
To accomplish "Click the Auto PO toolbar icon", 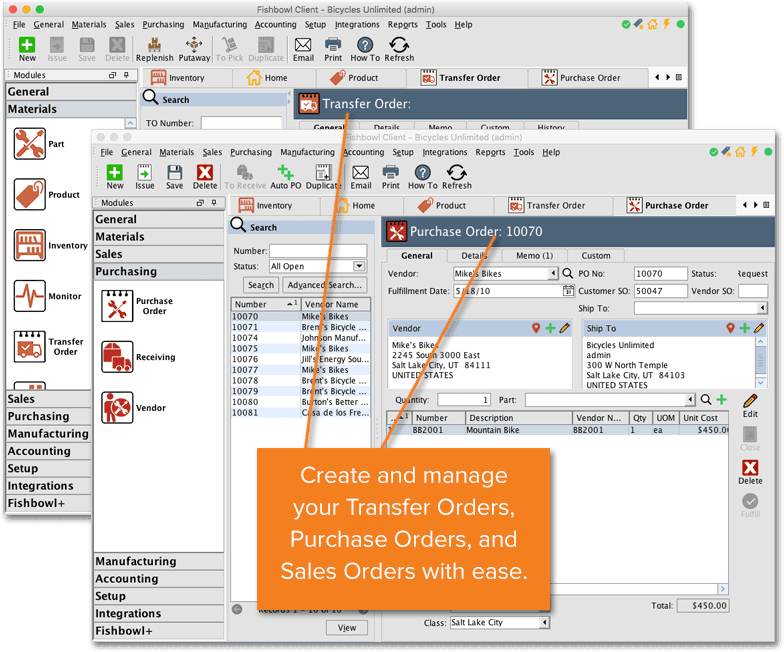I will (286, 177).
